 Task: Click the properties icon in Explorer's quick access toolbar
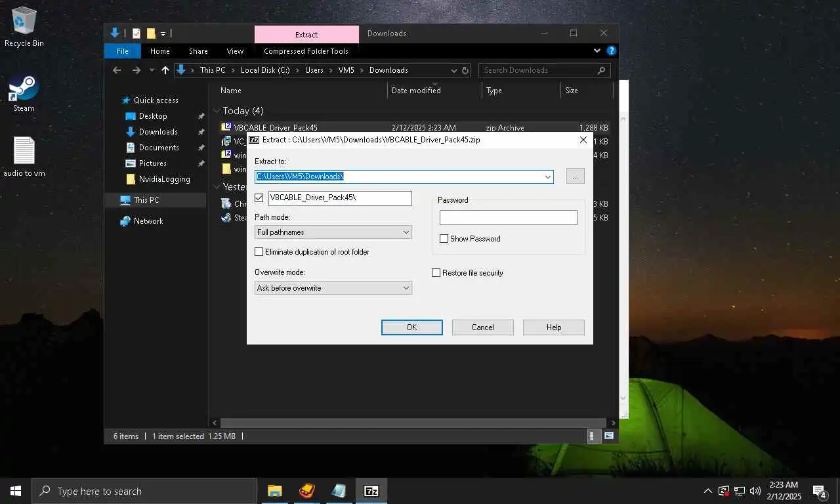click(x=136, y=33)
